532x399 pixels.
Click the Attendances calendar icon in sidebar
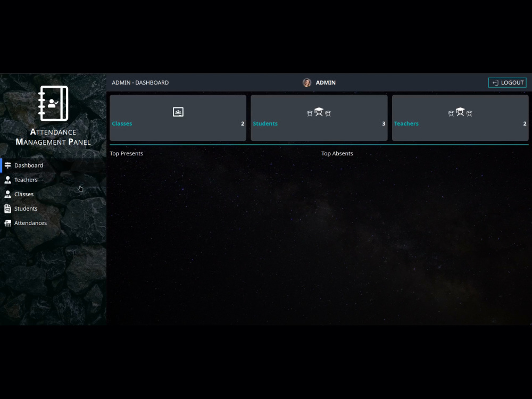pyautogui.click(x=8, y=223)
